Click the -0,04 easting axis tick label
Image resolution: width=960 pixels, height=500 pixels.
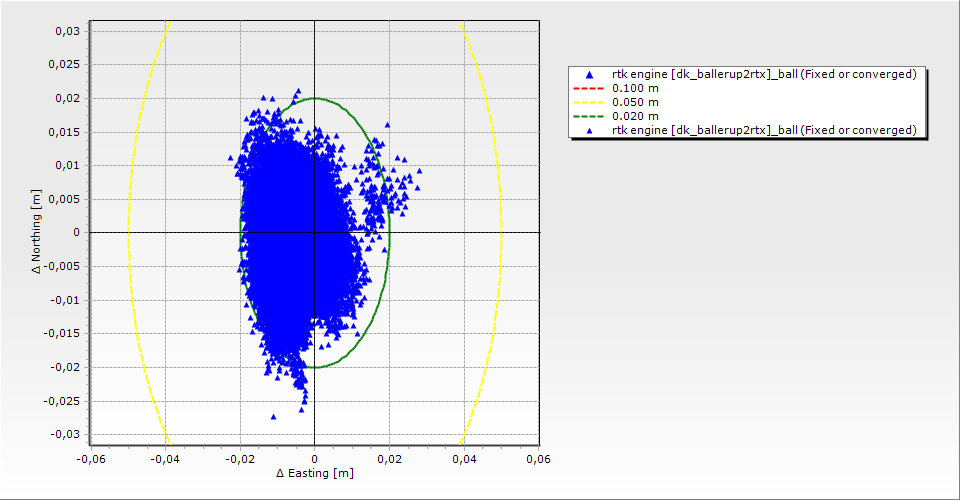(165, 459)
